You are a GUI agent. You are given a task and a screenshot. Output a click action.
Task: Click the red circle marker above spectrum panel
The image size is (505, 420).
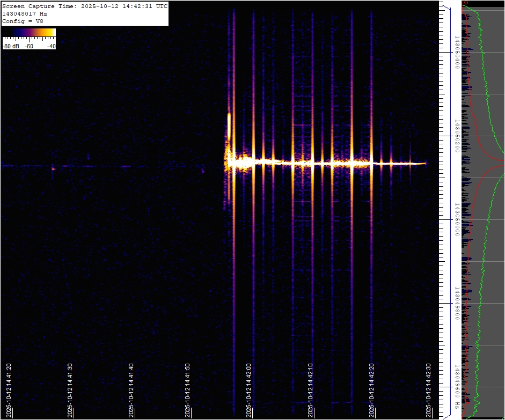(466, 3)
